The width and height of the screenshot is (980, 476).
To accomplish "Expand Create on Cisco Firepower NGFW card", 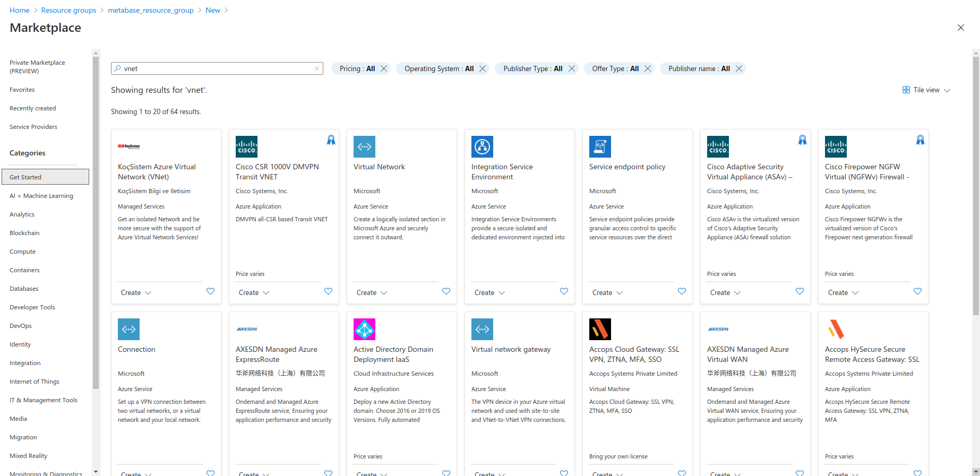I will coord(843,292).
